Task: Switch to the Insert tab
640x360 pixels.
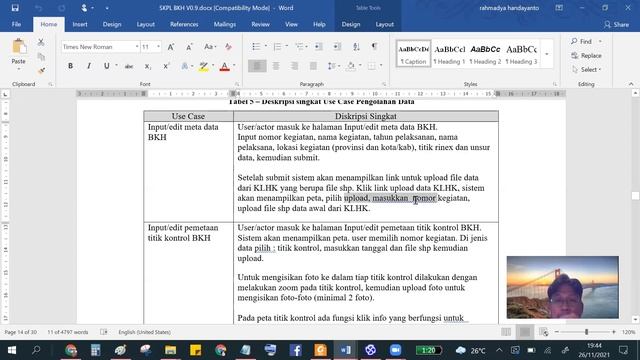Action: pyautogui.click(x=80, y=24)
